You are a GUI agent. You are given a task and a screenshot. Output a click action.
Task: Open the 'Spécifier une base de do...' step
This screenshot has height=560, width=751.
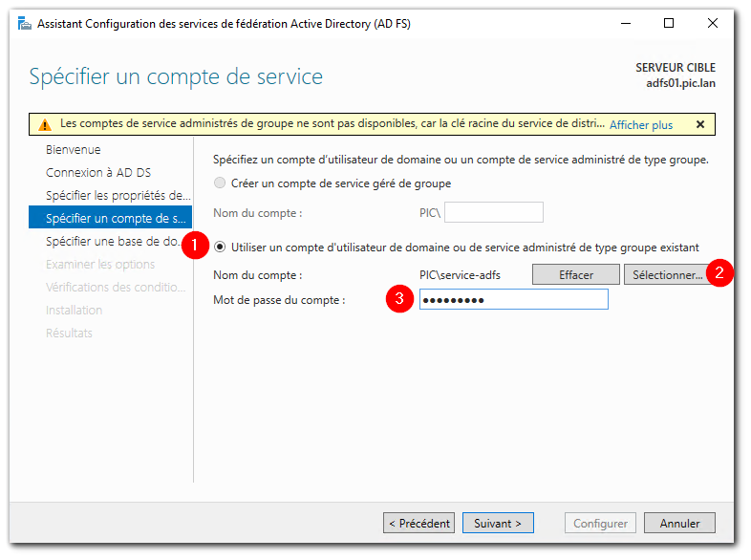point(114,241)
